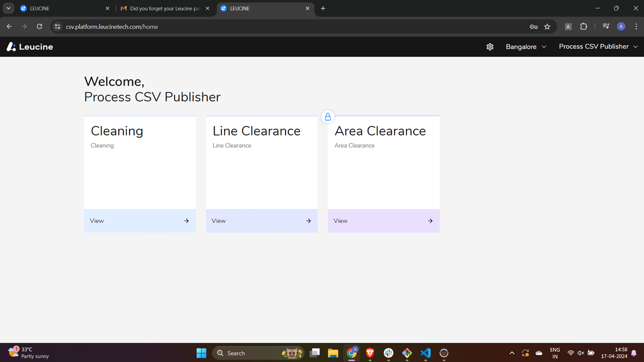Screen dimensions: 644x362
Task: Close the Gmail tab
Action: click(x=207, y=9)
